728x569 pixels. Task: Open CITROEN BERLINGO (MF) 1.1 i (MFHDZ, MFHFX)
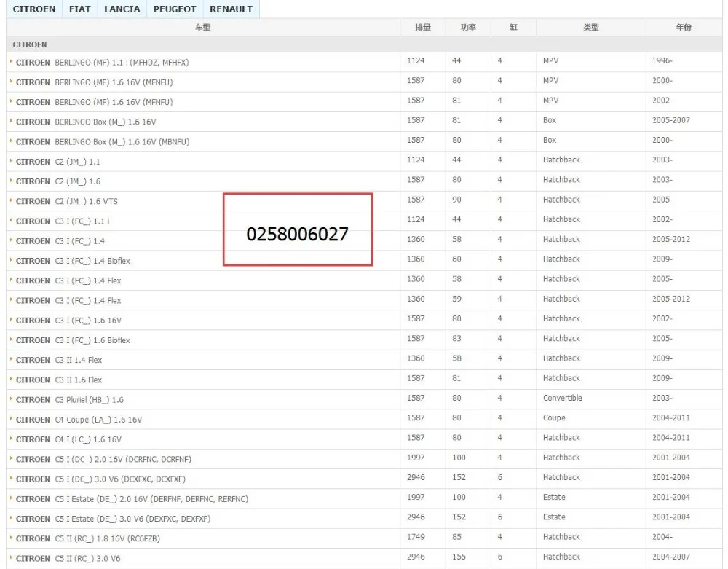coord(102,62)
